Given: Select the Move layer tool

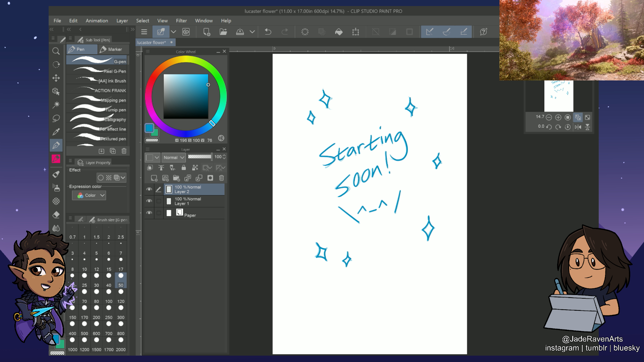Looking at the screenshot, I should pos(56,78).
